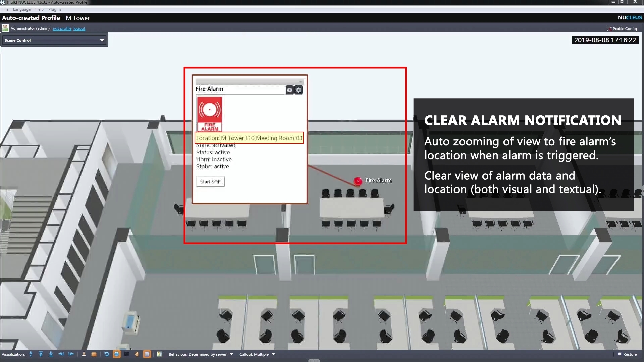The image size is (644, 362).
Task: Open the Help menu
Action: coord(39,9)
